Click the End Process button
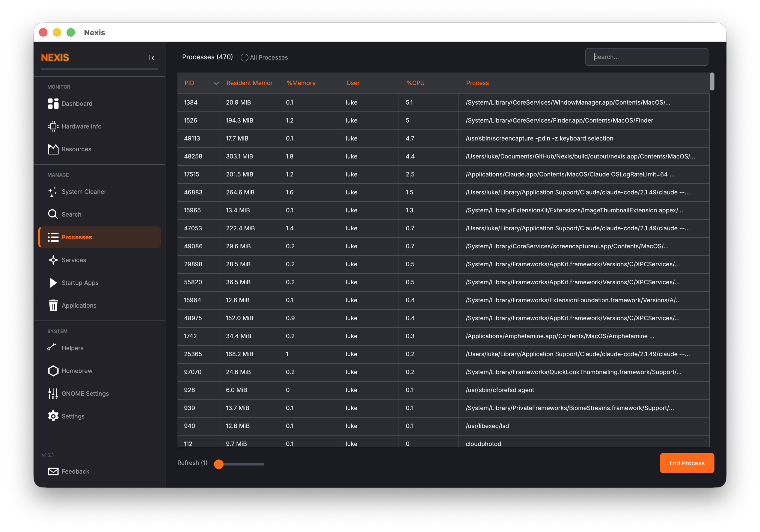 [687, 463]
